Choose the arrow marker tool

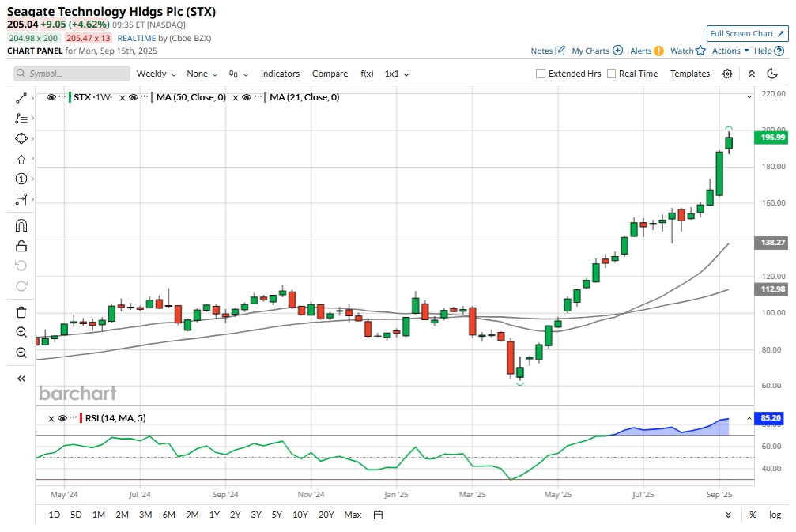pos(21,160)
